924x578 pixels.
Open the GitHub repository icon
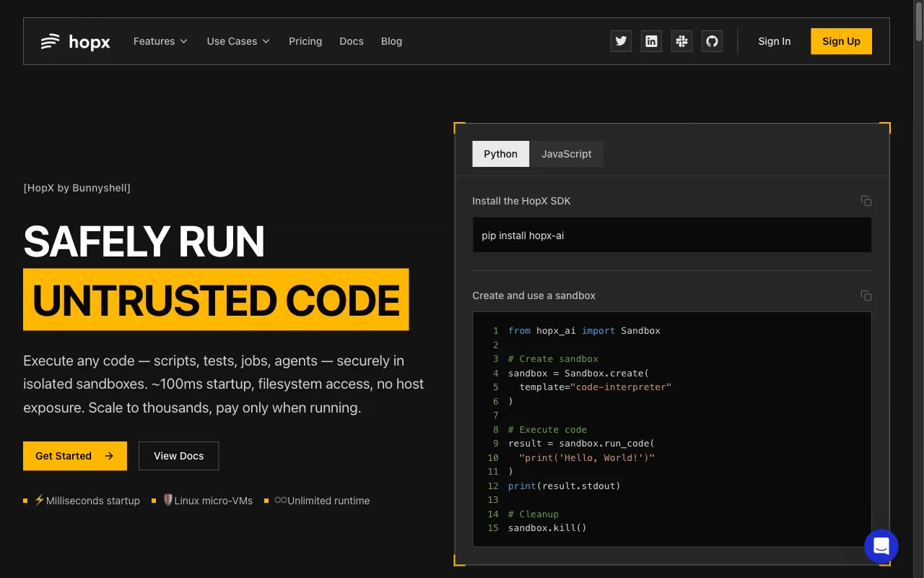tap(712, 41)
